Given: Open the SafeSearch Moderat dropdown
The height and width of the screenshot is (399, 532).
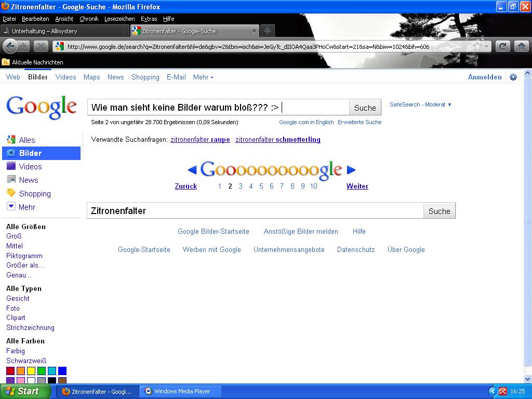Looking at the screenshot, I should coord(420,104).
